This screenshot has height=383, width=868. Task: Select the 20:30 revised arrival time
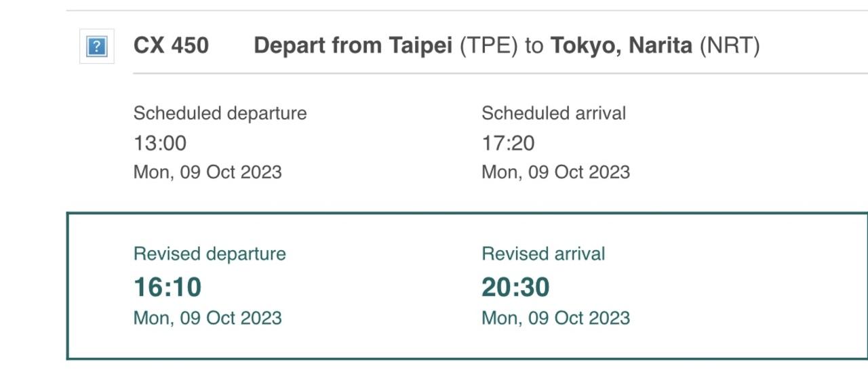515,287
